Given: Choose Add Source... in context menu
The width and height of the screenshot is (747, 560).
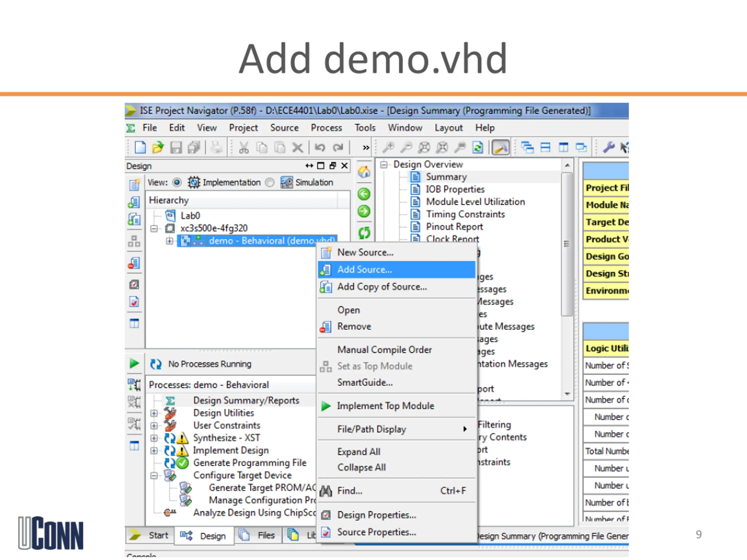Looking at the screenshot, I should tap(397, 270).
